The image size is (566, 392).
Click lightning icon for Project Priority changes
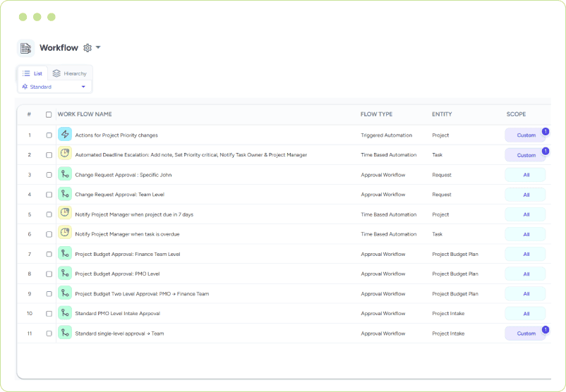point(65,134)
